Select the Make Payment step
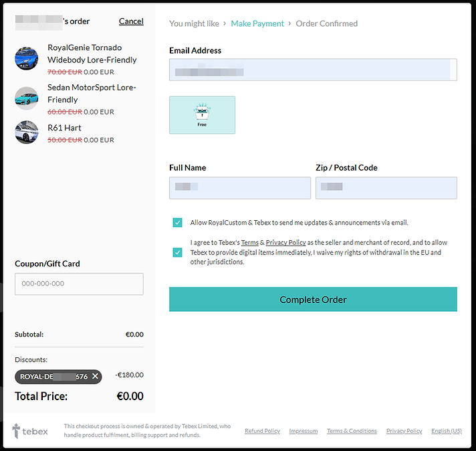476x451 pixels. click(x=257, y=23)
